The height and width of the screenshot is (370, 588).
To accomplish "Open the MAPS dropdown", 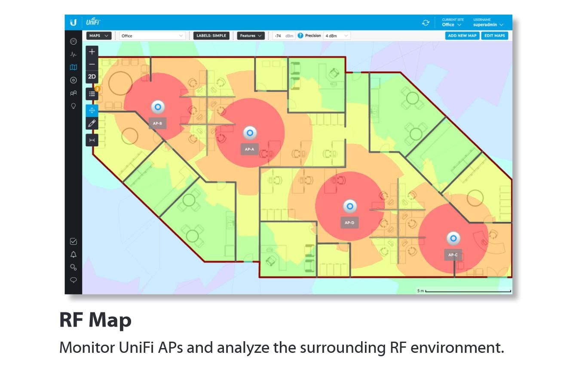I will coord(99,36).
